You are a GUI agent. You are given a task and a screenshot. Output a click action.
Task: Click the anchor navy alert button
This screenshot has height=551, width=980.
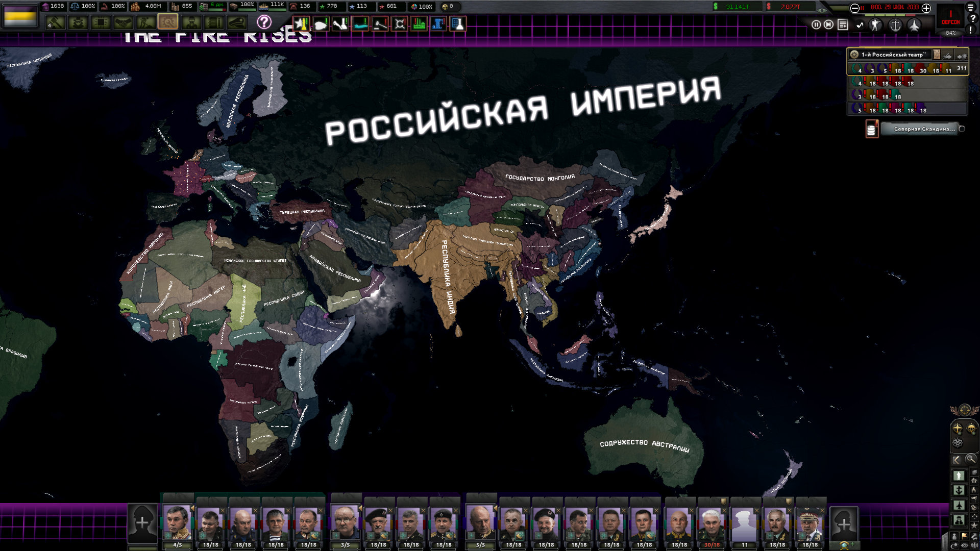point(895,25)
